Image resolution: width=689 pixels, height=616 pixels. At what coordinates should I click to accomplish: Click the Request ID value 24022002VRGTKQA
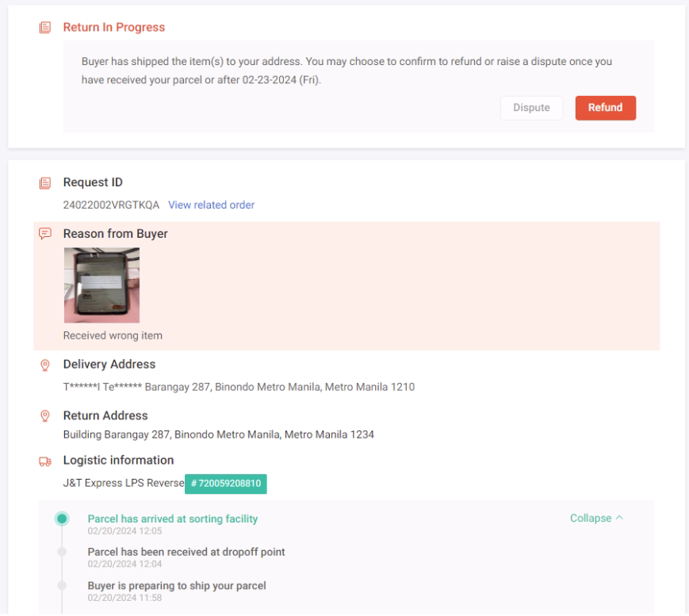(x=112, y=205)
